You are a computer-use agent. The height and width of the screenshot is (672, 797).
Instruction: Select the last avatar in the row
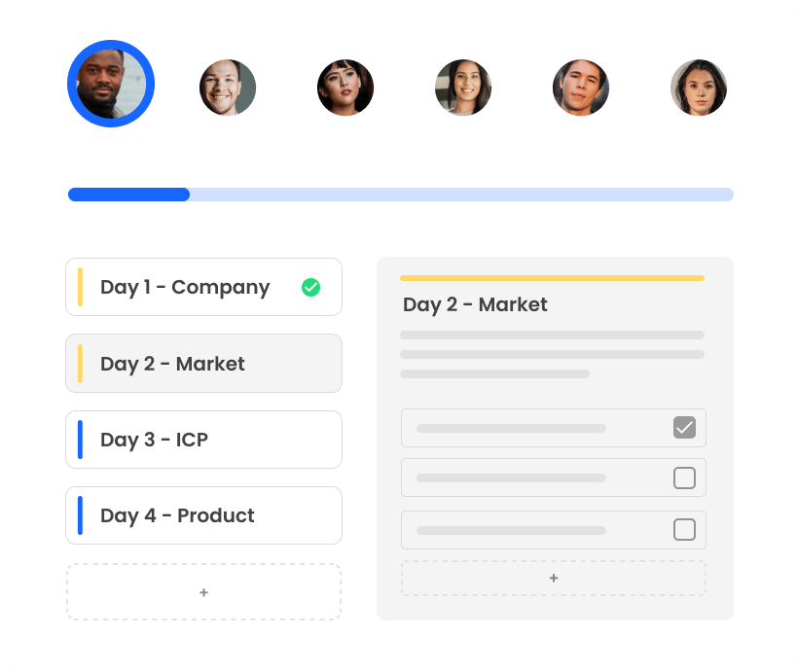coord(699,88)
